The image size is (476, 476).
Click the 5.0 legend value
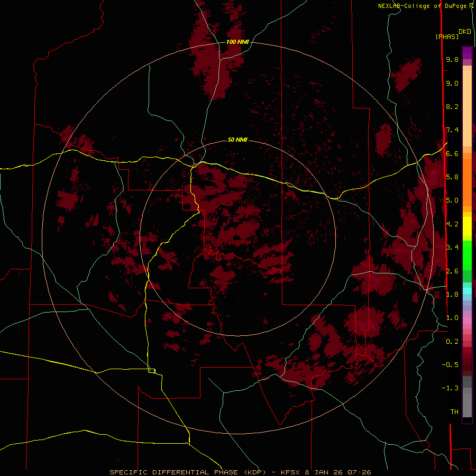(x=452, y=200)
